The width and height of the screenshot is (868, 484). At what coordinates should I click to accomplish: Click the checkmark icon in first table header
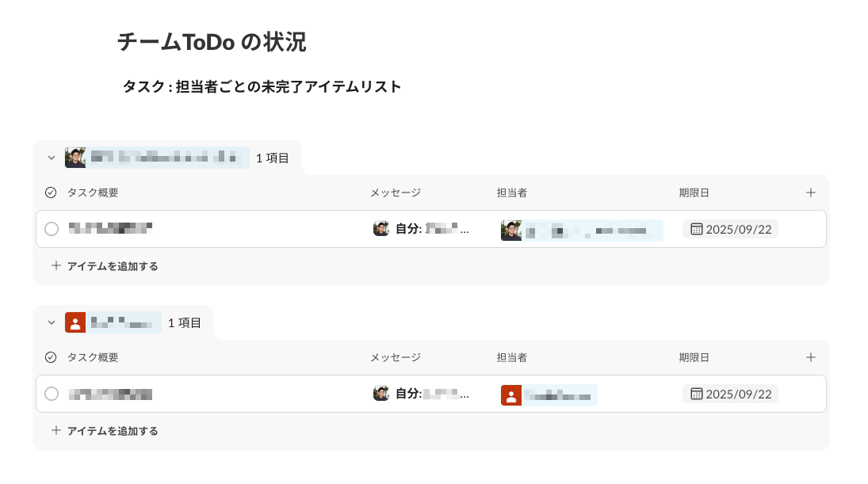51,192
